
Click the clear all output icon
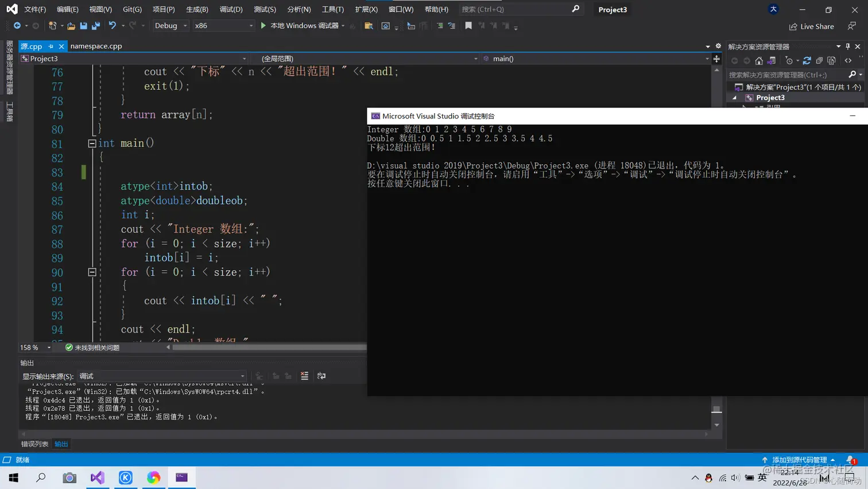304,376
